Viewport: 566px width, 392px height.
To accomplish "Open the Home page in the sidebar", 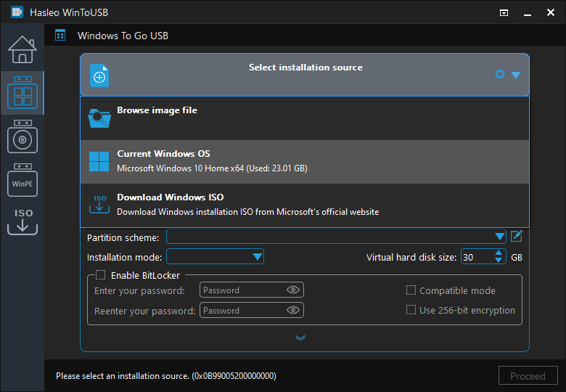I will 22,49.
